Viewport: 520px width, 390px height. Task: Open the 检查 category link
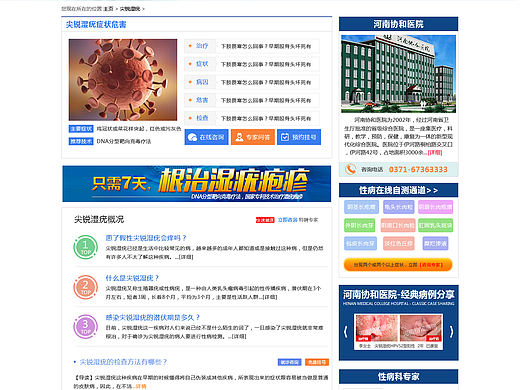pos(202,118)
